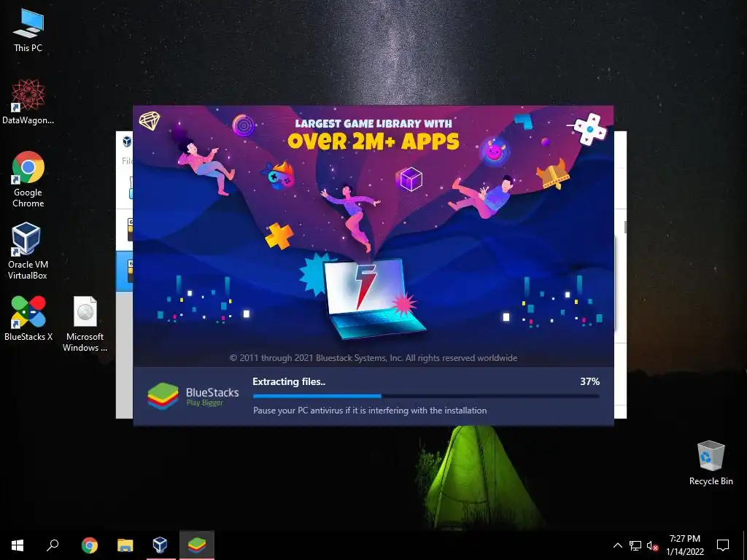The height and width of the screenshot is (560, 747).
Task: Open the clock showing 7:27 PM
Action: 684,545
